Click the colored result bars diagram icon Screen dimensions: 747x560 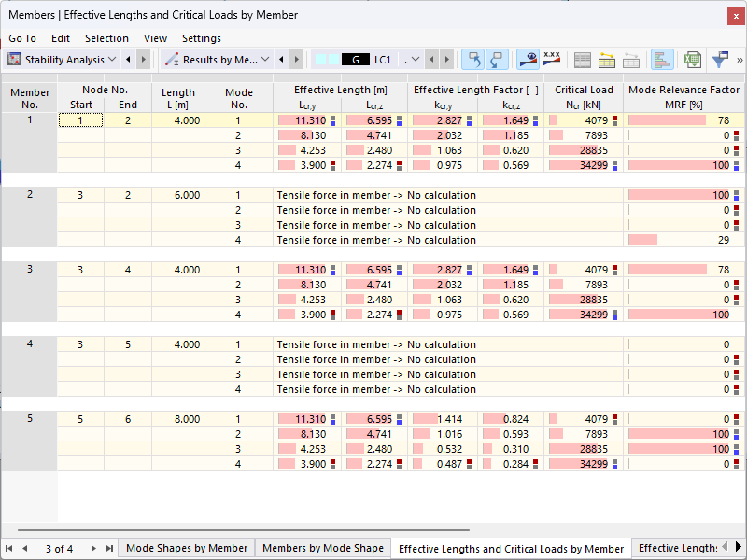point(663,59)
